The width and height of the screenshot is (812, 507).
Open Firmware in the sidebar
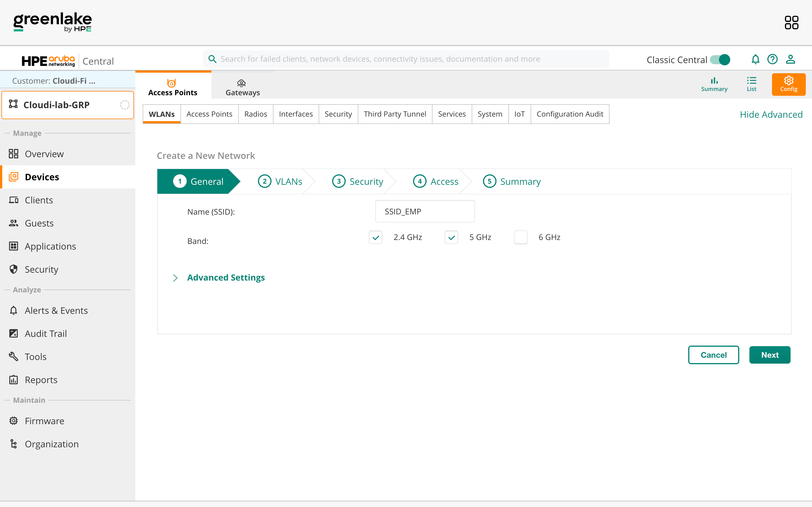44,421
